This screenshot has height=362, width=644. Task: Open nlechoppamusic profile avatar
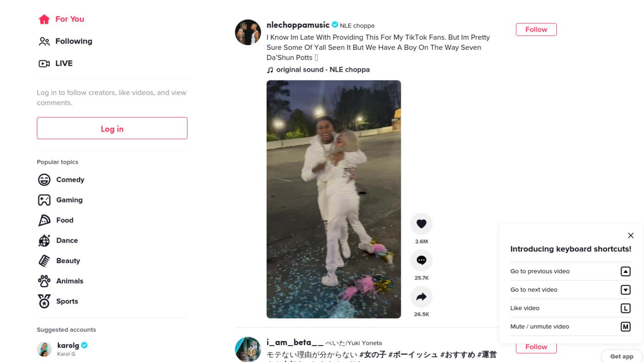pyautogui.click(x=248, y=32)
